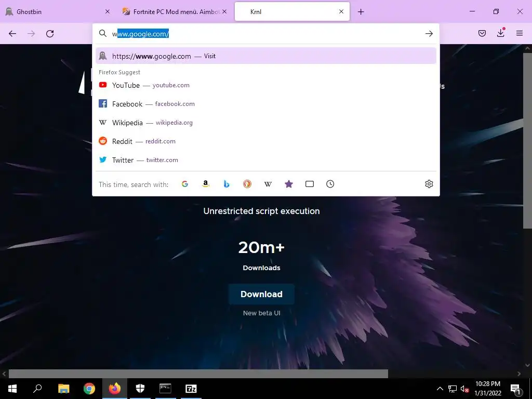The height and width of the screenshot is (399, 532).
Task: Click the New beta UI link
Action: (x=262, y=313)
